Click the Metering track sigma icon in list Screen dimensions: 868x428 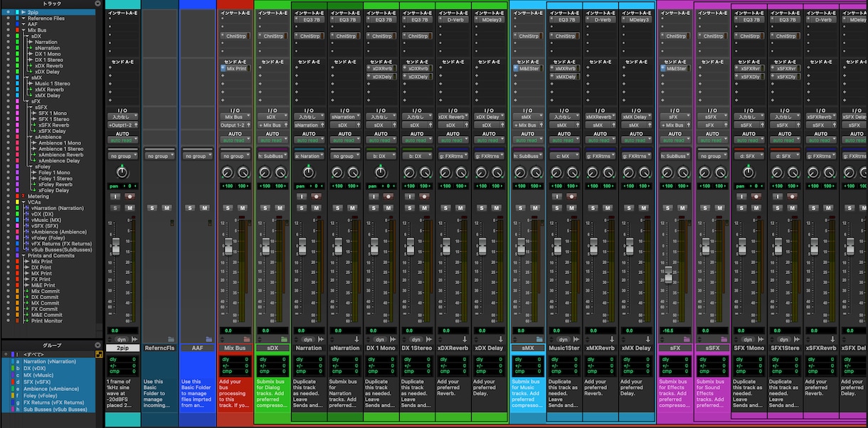click(23, 196)
